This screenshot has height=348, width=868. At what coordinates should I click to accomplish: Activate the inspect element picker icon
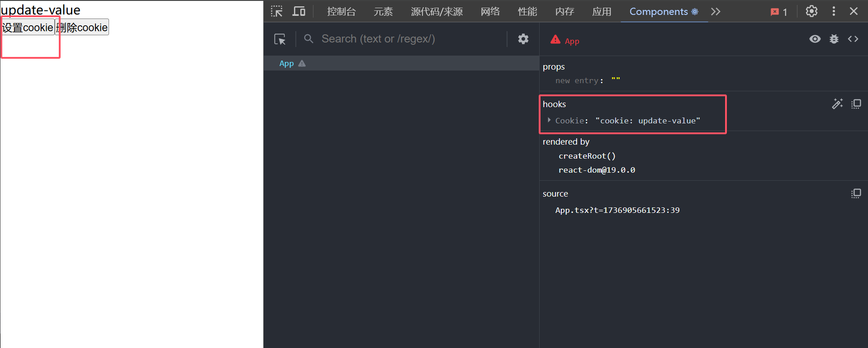click(x=276, y=11)
